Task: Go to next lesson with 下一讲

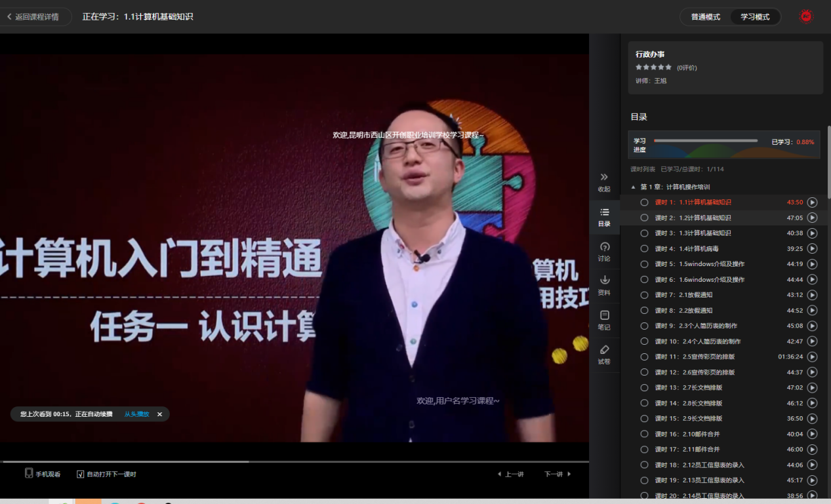Action: coord(557,474)
